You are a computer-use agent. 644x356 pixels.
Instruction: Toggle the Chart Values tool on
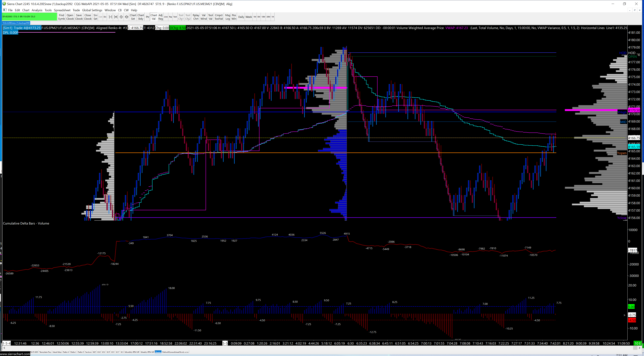pos(153,17)
